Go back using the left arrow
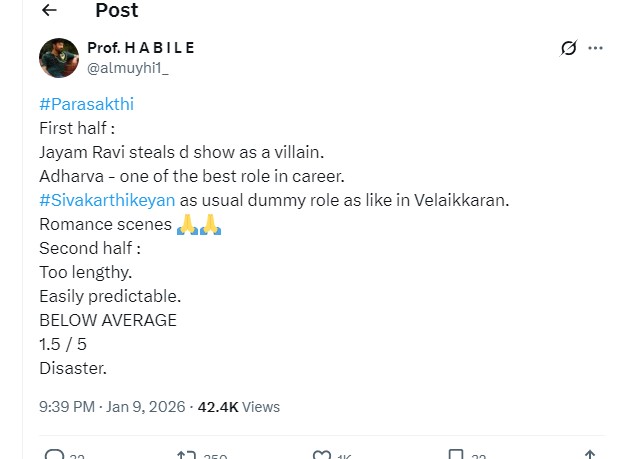Viewport: 617px width, 459px height. point(50,11)
